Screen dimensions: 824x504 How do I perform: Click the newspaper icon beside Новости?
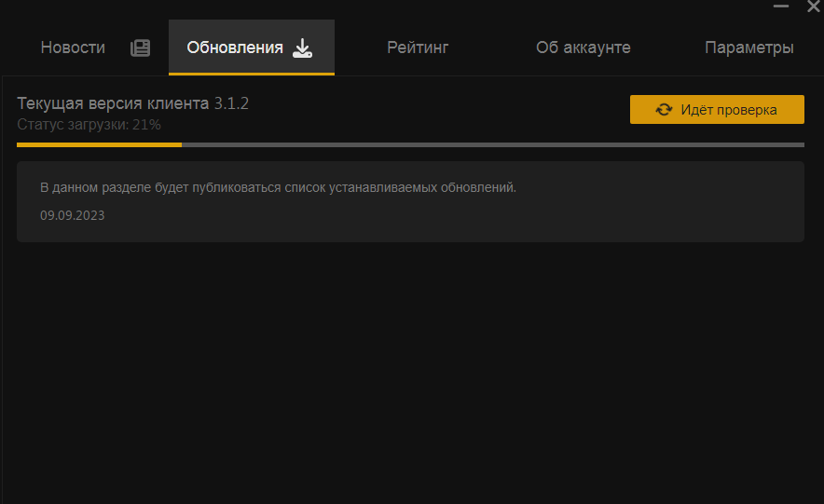140,48
